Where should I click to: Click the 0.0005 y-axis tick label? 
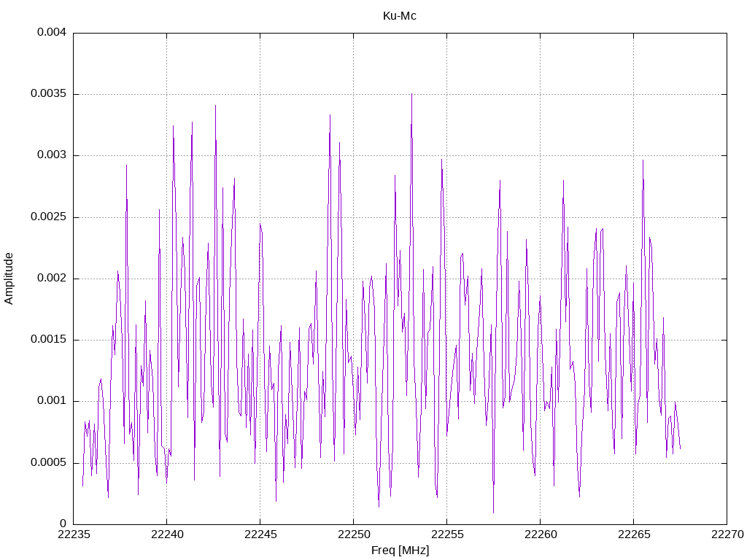[x=49, y=463]
